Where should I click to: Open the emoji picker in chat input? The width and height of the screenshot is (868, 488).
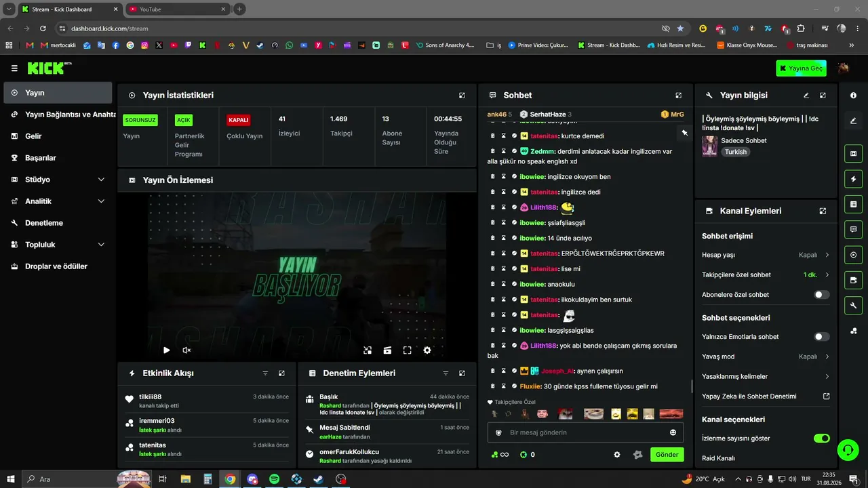[x=673, y=432]
